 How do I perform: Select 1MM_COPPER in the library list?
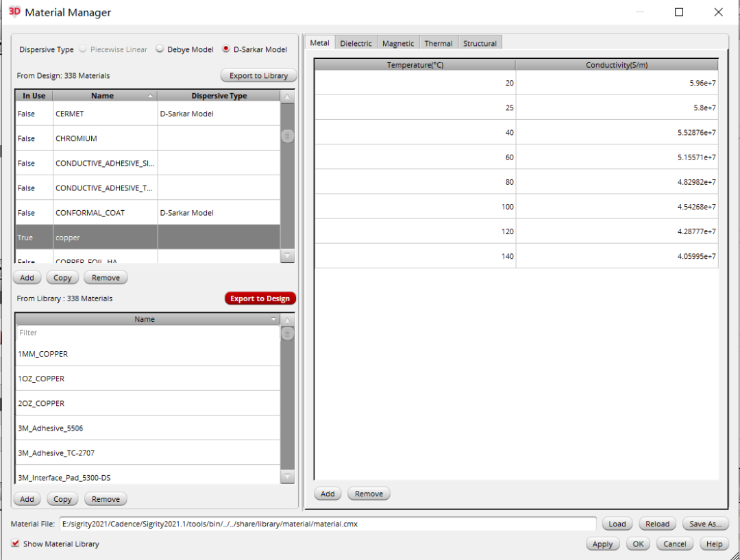tap(148, 354)
